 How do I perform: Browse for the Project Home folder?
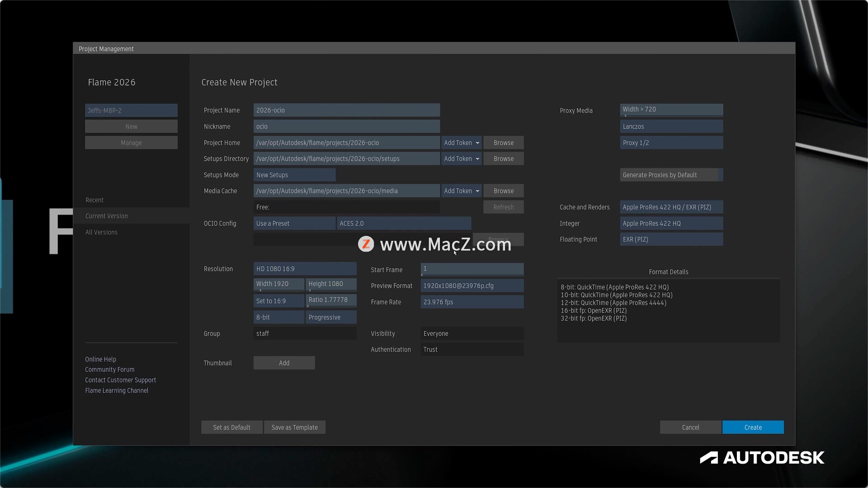tap(503, 143)
